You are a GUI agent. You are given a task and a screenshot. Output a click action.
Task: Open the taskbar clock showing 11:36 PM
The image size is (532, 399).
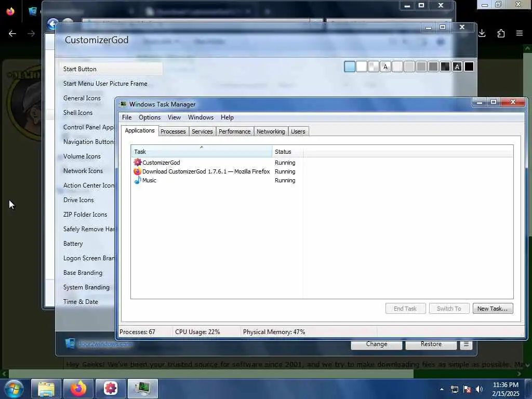tap(506, 389)
